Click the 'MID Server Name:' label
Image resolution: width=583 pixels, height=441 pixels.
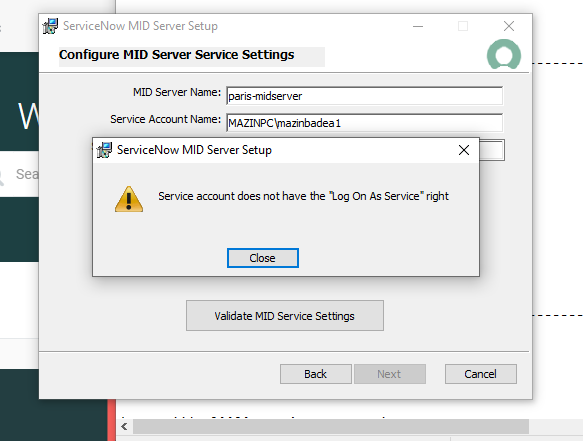177,92
